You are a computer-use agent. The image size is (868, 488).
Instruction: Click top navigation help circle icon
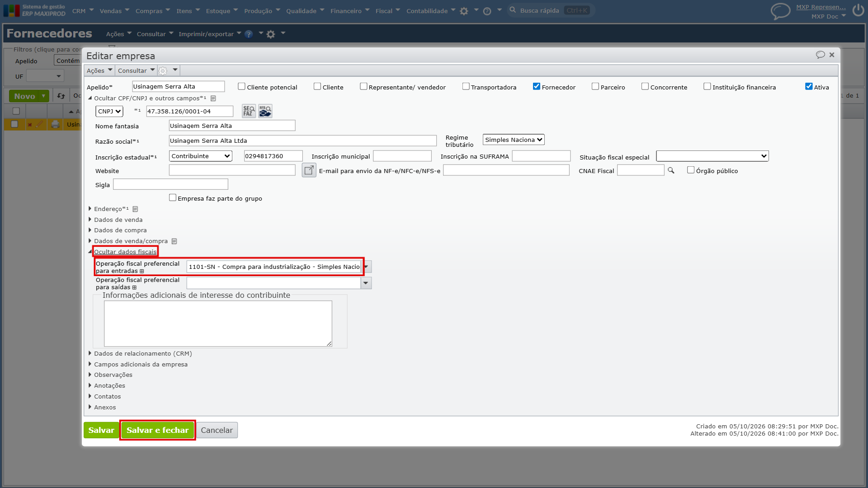pyautogui.click(x=487, y=11)
